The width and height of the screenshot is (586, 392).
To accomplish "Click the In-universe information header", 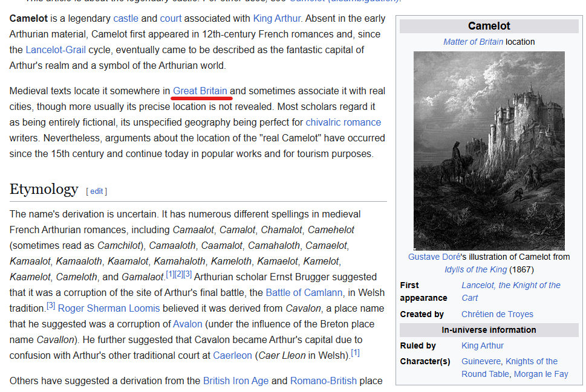I will (x=489, y=330).
